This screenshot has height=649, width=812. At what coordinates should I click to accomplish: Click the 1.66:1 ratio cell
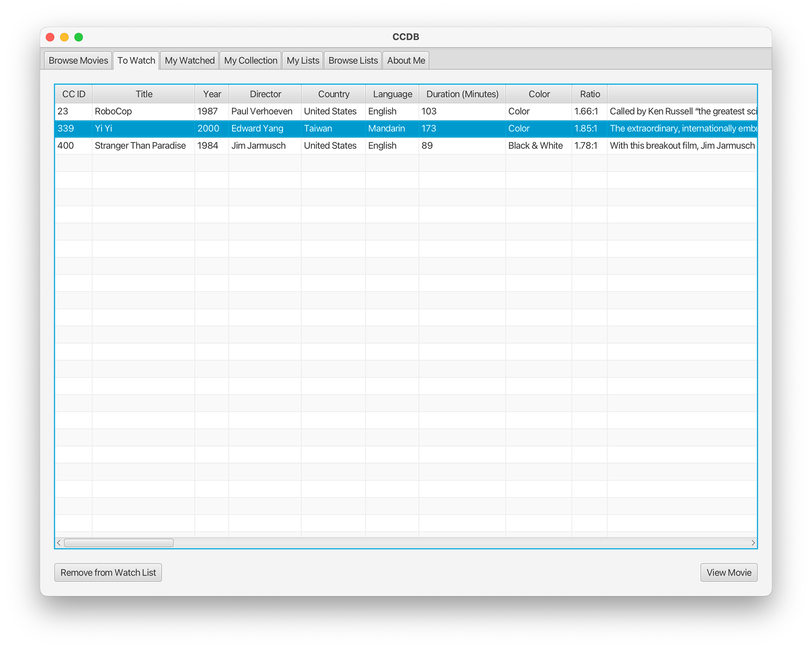click(x=590, y=111)
